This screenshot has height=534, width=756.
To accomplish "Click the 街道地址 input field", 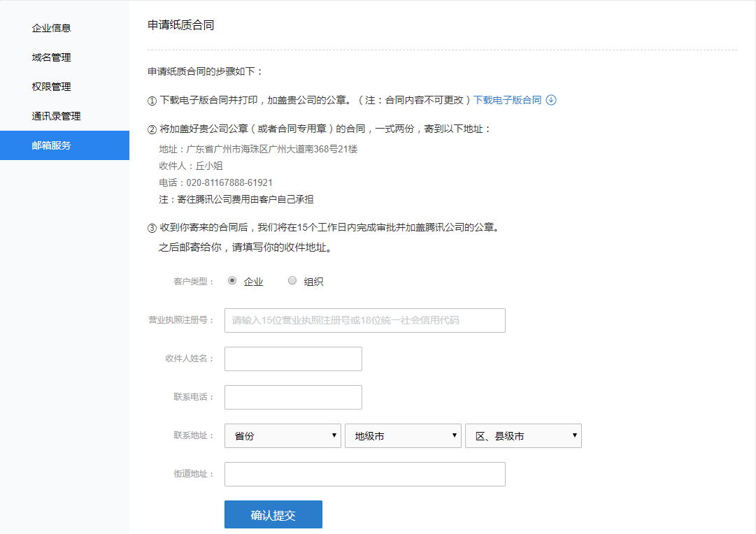I will [x=364, y=474].
